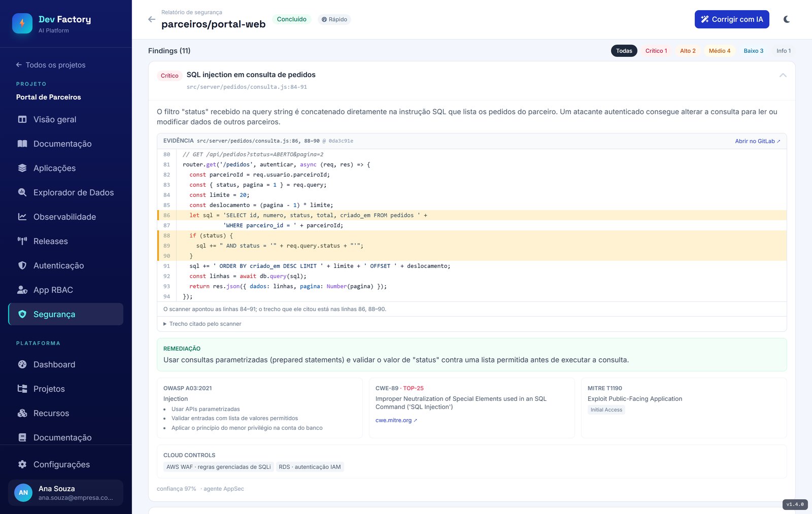Show all findings with Todas filter
Image resolution: width=812 pixels, height=514 pixels.
click(x=624, y=51)
